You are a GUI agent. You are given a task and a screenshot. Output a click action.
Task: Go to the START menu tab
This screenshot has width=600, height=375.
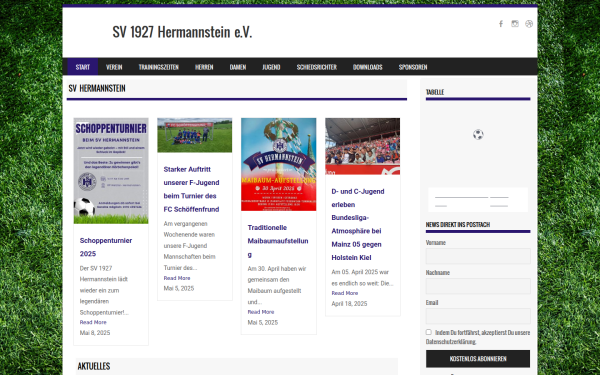click(x=83, y=67)
